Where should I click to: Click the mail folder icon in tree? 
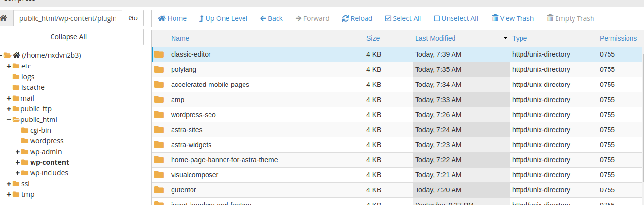point(16,98)
